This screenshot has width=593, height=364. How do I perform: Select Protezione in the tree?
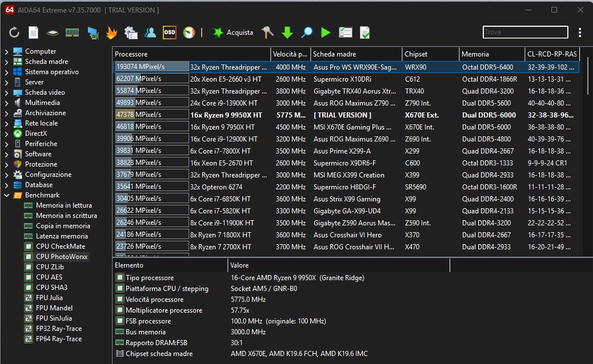pyautogui.click(x=41, y=164)
